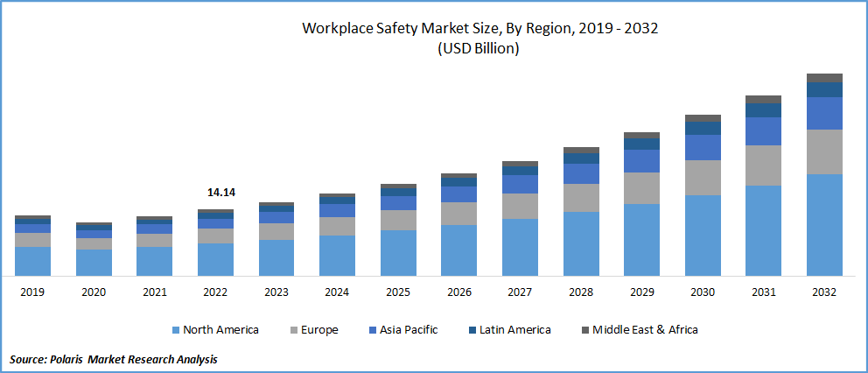Viewport: 868px width, 373px height.
Task: Click the North America segment of the 2027 bar
Action: pos(520,247)
